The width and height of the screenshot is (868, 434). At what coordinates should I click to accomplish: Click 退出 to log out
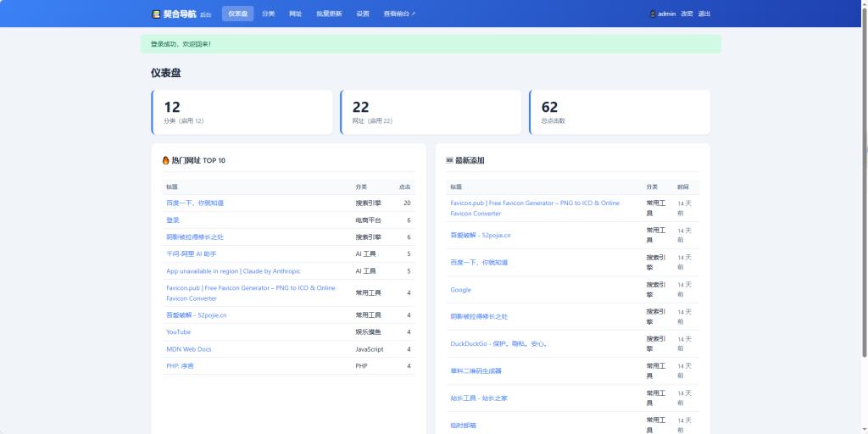click(x=704, y=14)
